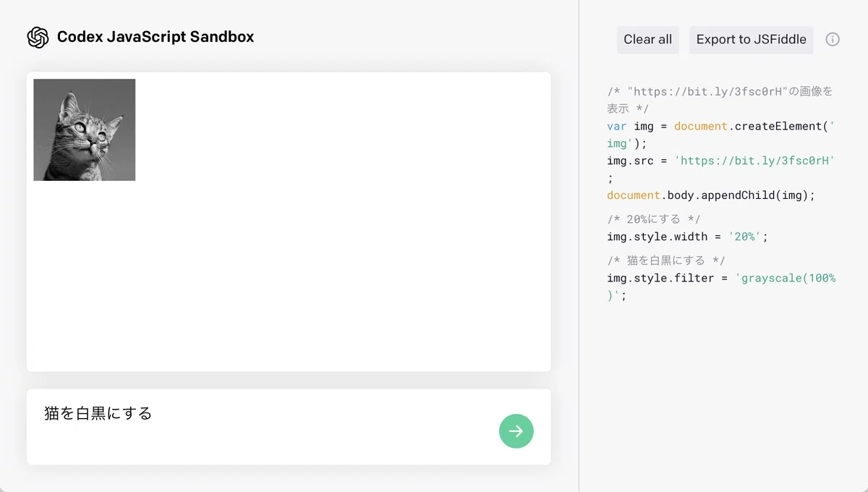Click the Clear all button
The height and width of the screenshot is (492, 868).
[648, 40]
